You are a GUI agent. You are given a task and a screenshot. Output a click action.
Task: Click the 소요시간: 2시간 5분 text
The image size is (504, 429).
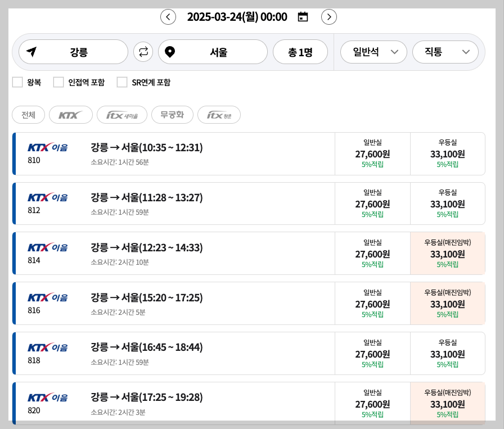coord(118,313)
